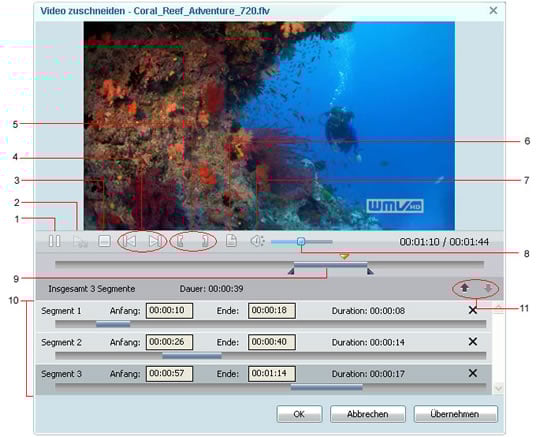Jump to next frame button
The height and width of the screenshot is (437, 540).
coord(155,241)
